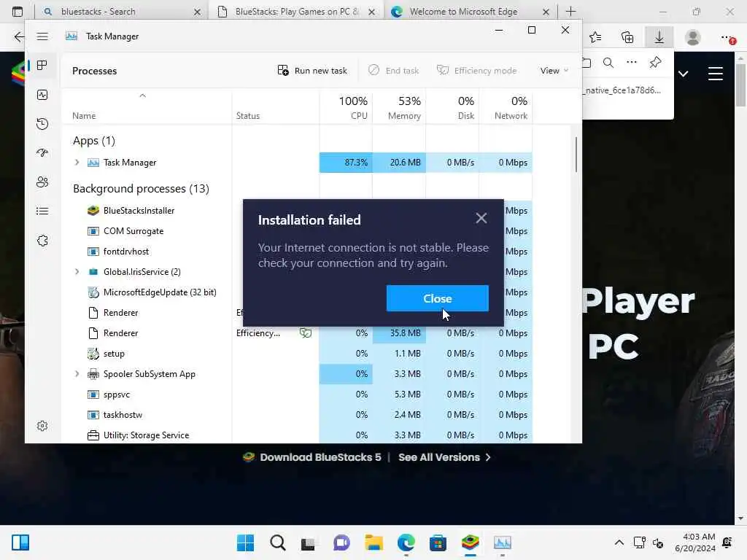Screen dimensions: 747x560
Task: Switch to BlueStacks: Play Games on PC tab
Action: tap(295, 12)
